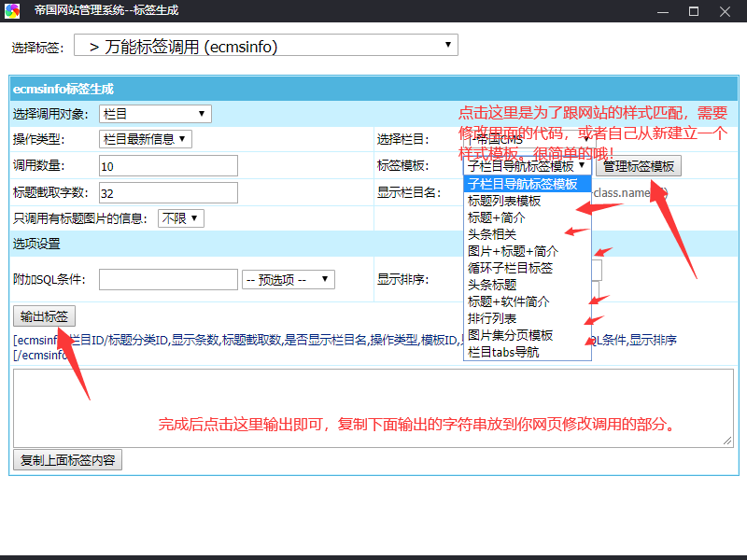Maximize the tag generator window
This screenshot has width=747, height=560.
coord(694,11)
